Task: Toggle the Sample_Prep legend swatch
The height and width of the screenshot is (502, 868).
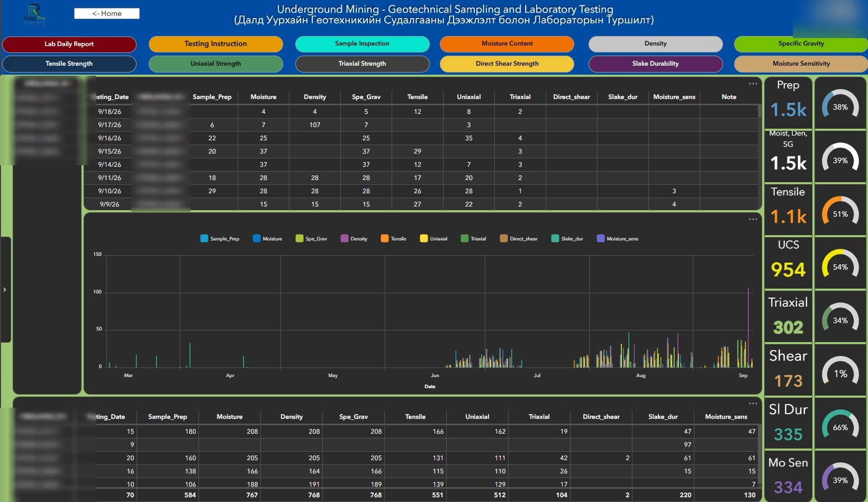Action: 204,238
